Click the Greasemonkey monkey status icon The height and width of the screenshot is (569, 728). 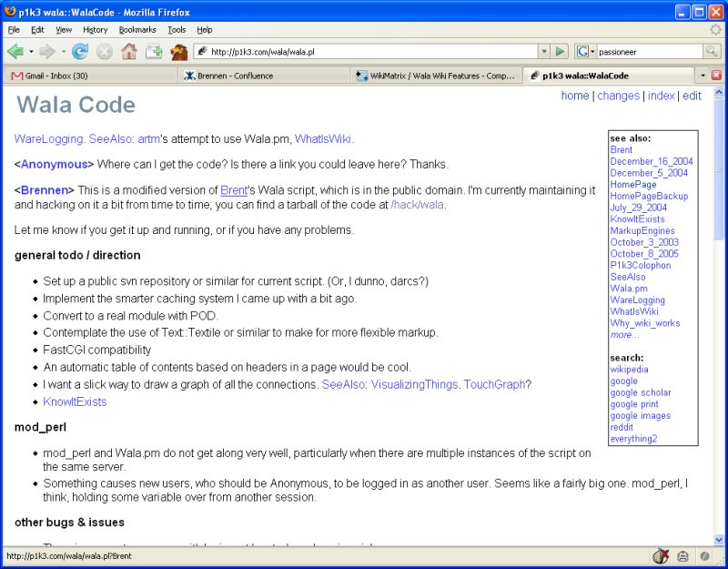coord(682,556)
